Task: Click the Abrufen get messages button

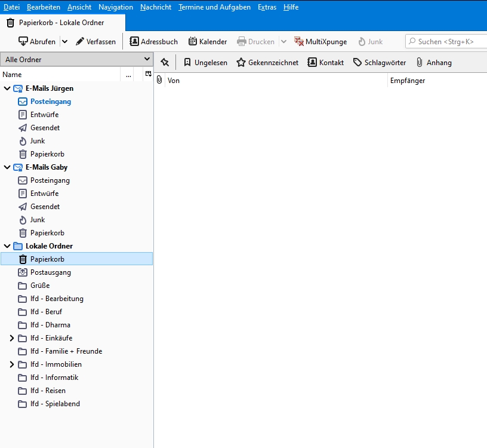Action: (x=37, y=41)
